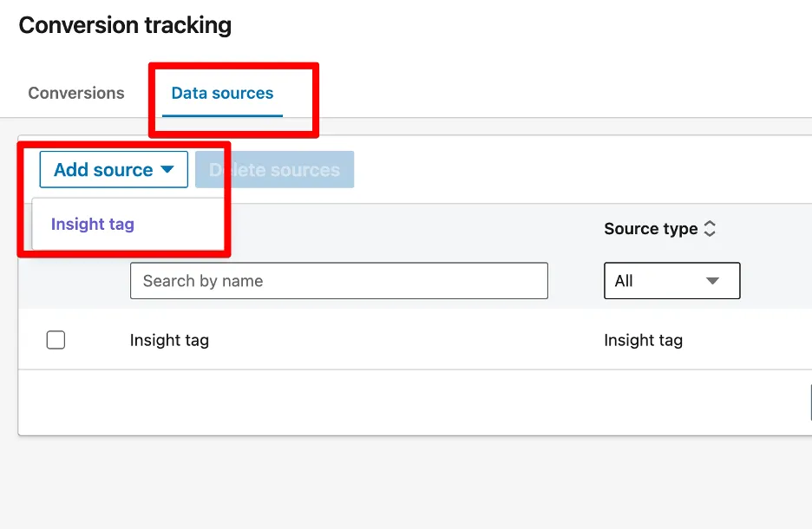Choose Insight tag from the dropdown menu
The image size is (812, 529).
click(93, 225)
